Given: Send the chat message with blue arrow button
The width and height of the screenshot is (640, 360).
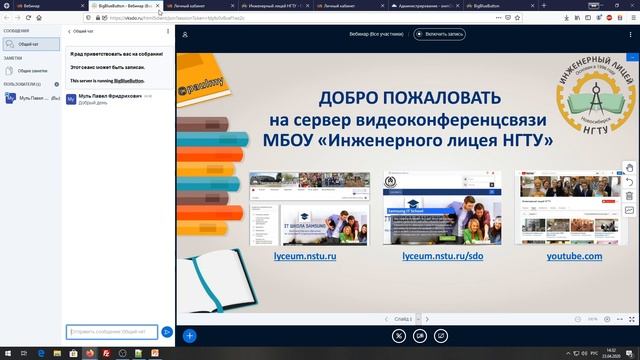Looking at the screenshot, I should pyautogui.click(x=167, y=332).
